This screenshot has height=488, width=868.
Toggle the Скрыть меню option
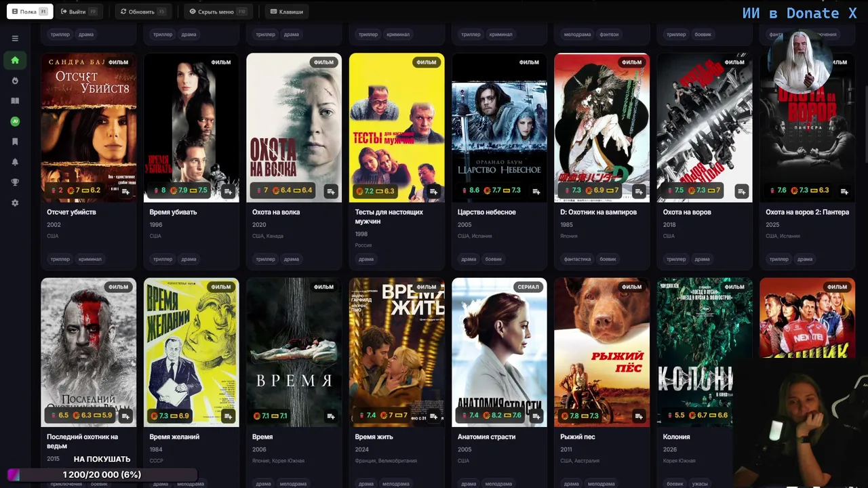tap(218, 12)
